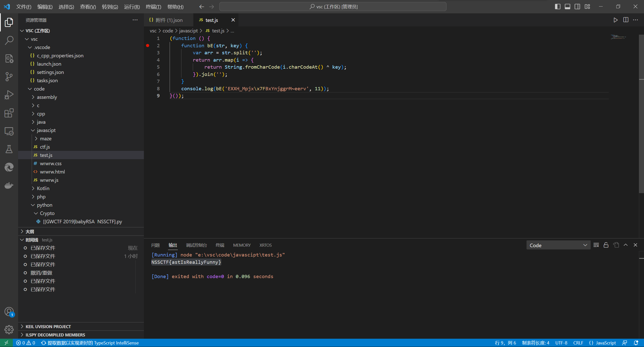Expand the KEIL UVISION PROJECT section
The width and height of the screenshot is (644, 347).
48,326
